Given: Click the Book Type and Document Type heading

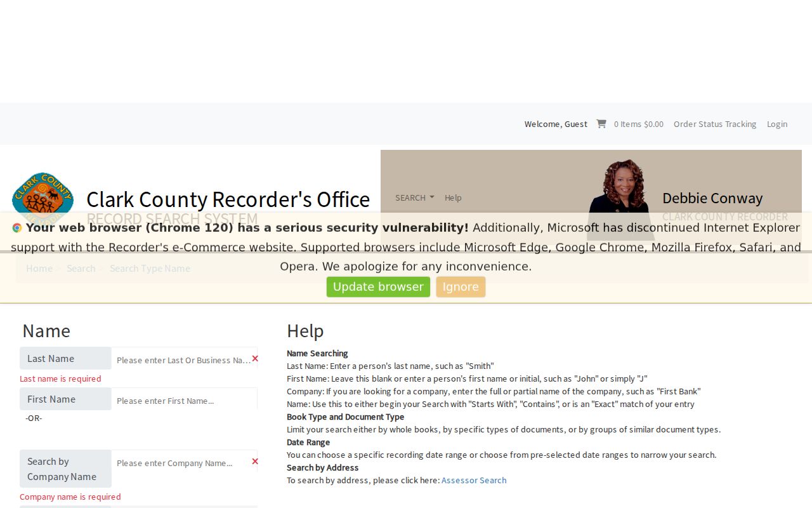Looking at the screenshot, I should pyautogui.click(x=345, y=417).
